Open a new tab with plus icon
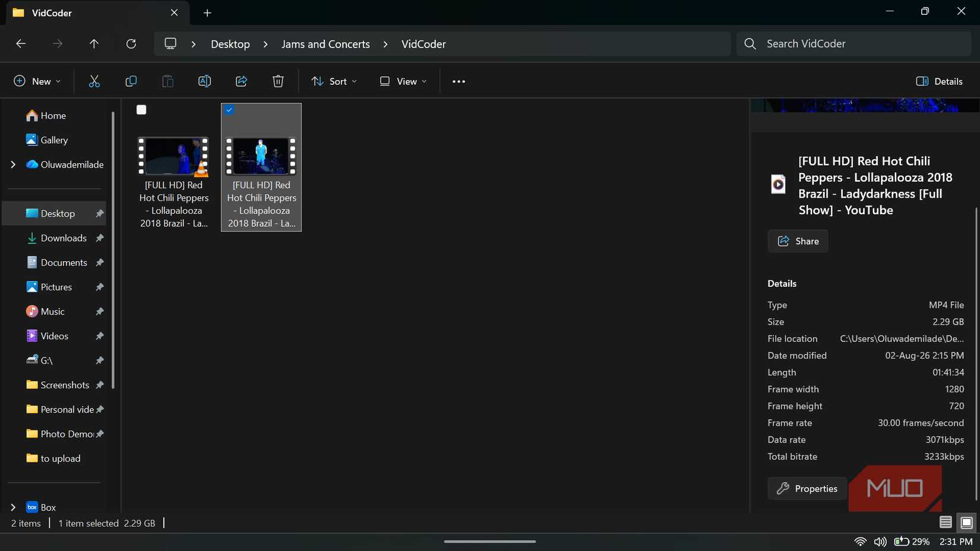980x551 pixels. (207, 12)
